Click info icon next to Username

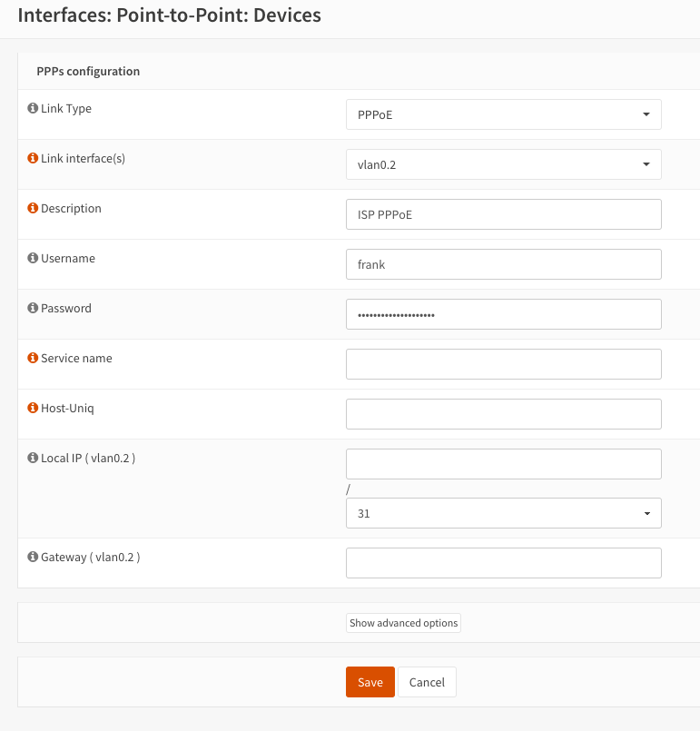click(x=33, y=258)
